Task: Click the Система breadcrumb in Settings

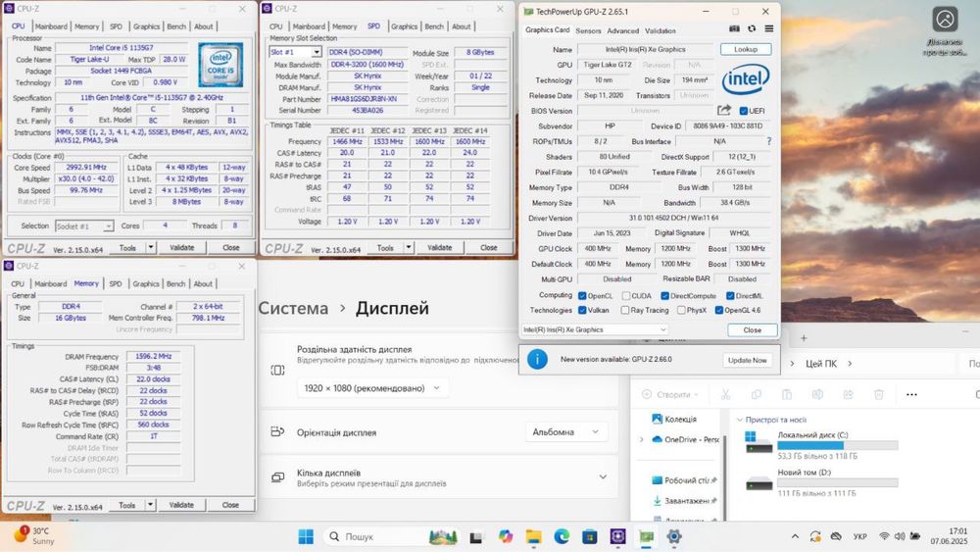Action: [293, 308]
